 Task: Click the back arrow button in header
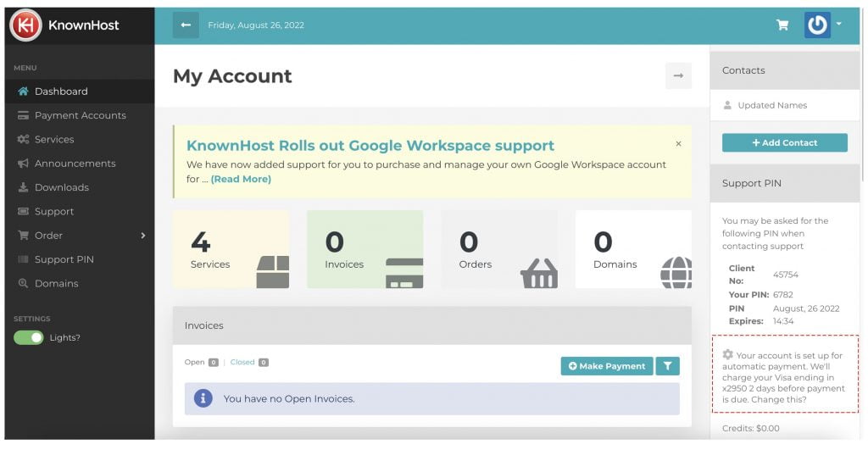[x=186, y=25]
